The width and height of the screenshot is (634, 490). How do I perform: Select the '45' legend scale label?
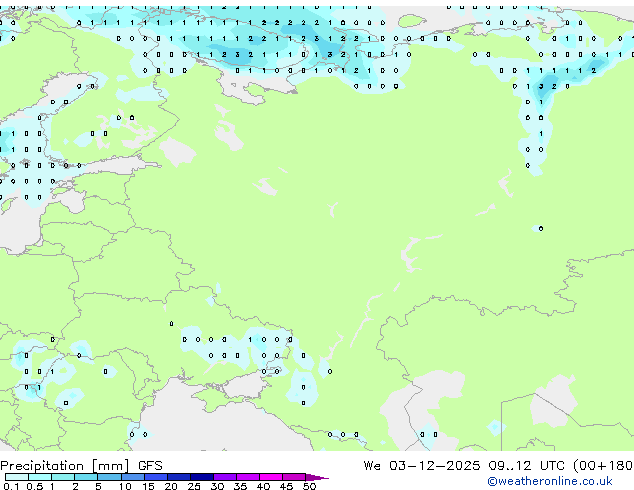tap(286, 486)
